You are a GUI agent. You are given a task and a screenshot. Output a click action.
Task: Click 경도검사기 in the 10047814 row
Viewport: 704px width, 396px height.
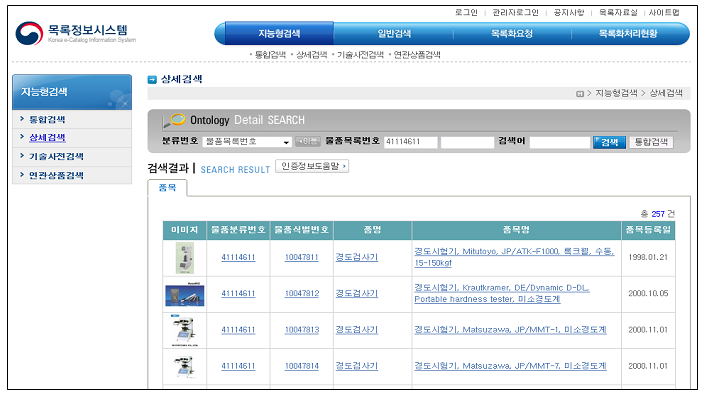357,366
